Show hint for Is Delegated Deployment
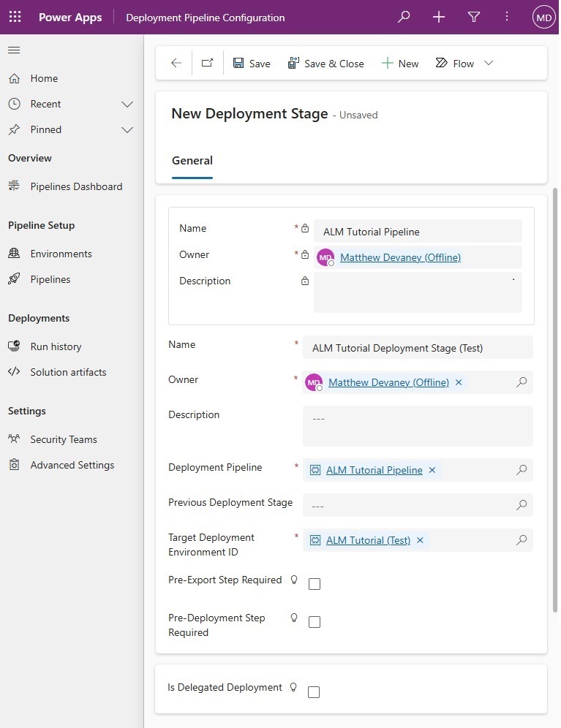 [x=293, y=687]
